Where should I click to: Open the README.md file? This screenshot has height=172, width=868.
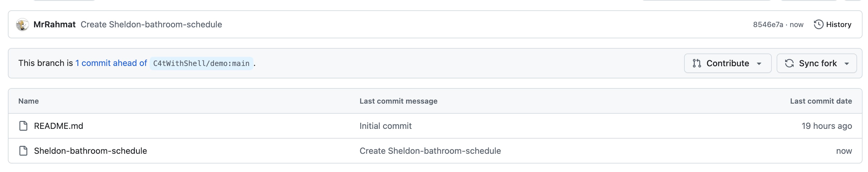[59, 126]
